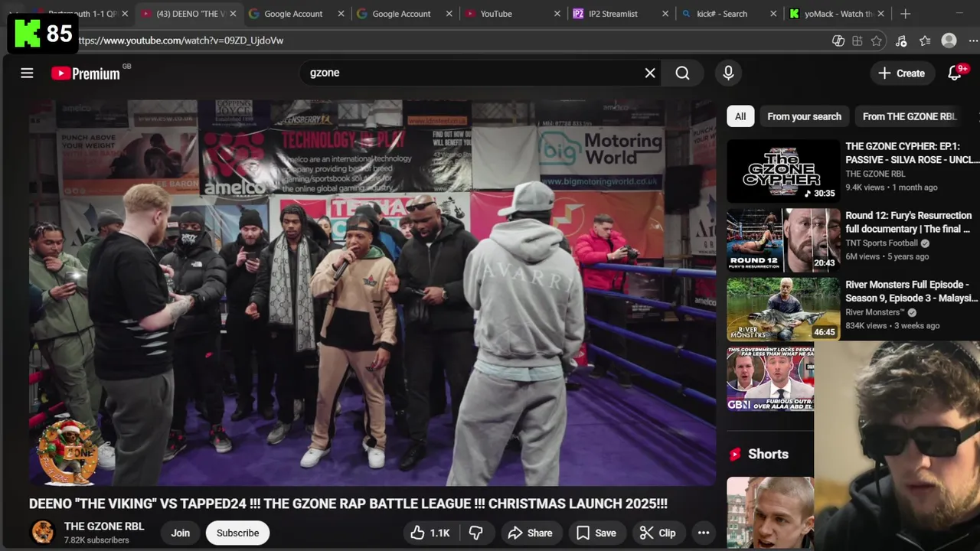This screenshot has height=551, width=980.
Task: Click the Shorts section heading
Action: coord(768,454)
